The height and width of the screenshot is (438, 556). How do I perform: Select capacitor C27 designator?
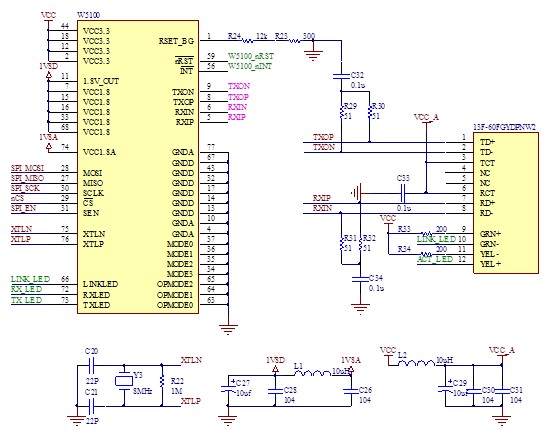[243, 383]
